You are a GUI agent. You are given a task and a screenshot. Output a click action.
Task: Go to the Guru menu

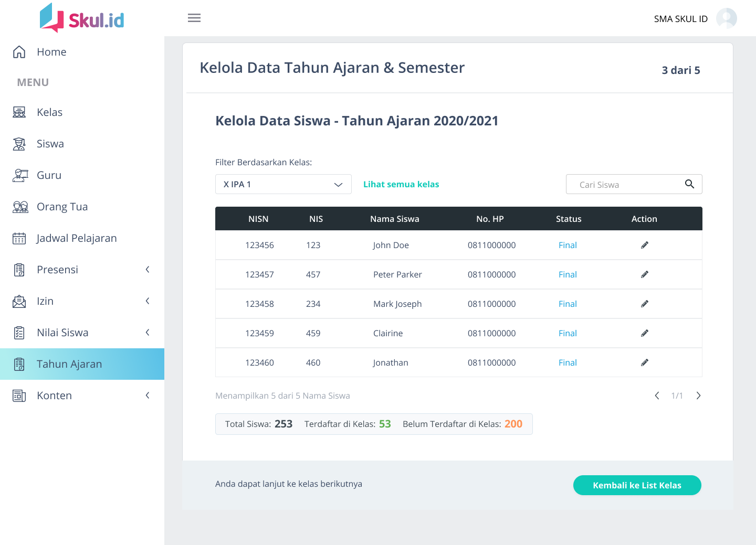click(49, 175)
